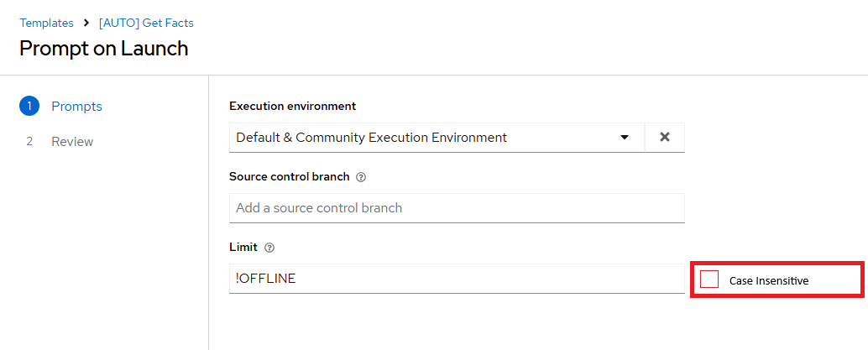Click the Source control branch label text
The height and width of the screenshot is (350, 868).
click(289, 177)
